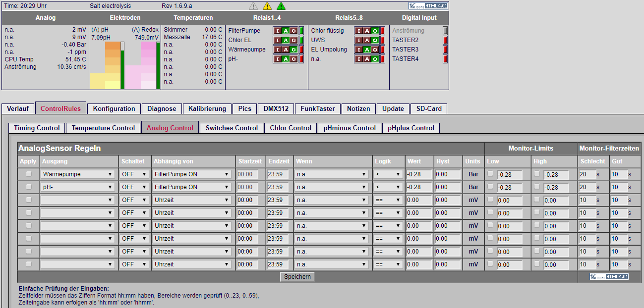Click the A button of EL Umpolung relay
The image size is (644, 308).
pos(367,50)
